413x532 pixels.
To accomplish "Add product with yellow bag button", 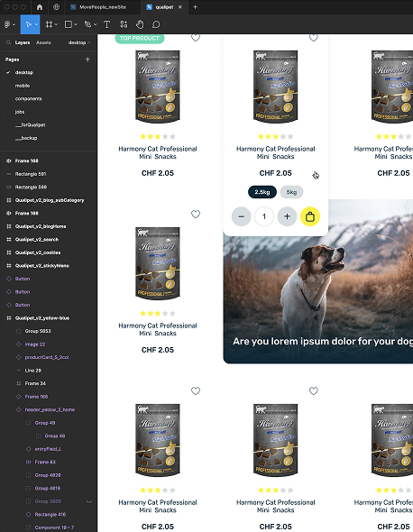I will pos(310,216).
